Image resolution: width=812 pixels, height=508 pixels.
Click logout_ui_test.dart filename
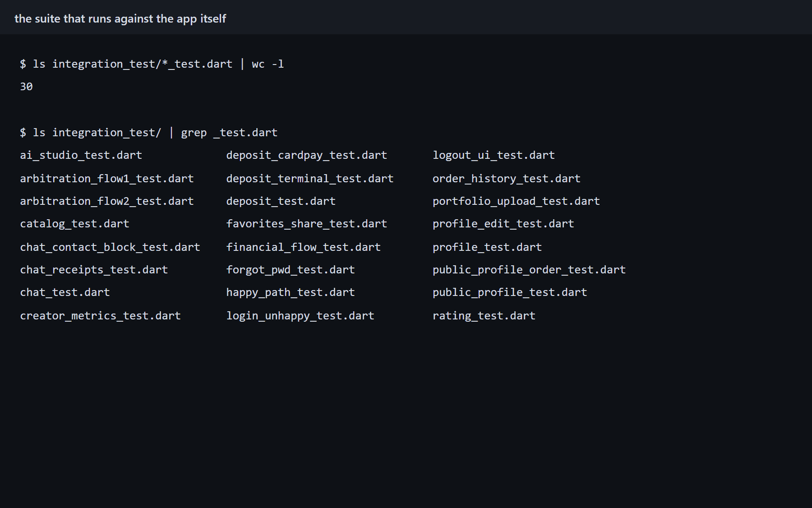coord(494,155)
